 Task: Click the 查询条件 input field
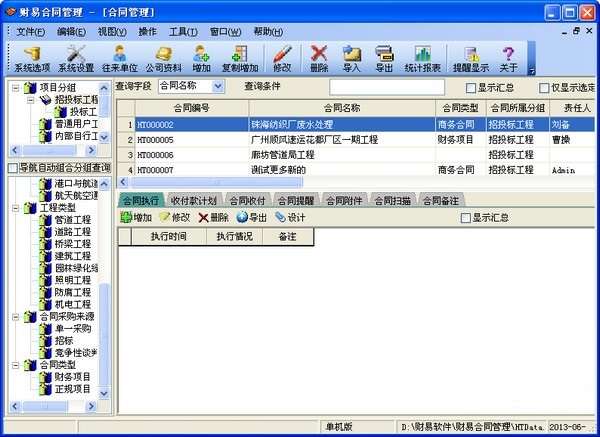[387, 87]
